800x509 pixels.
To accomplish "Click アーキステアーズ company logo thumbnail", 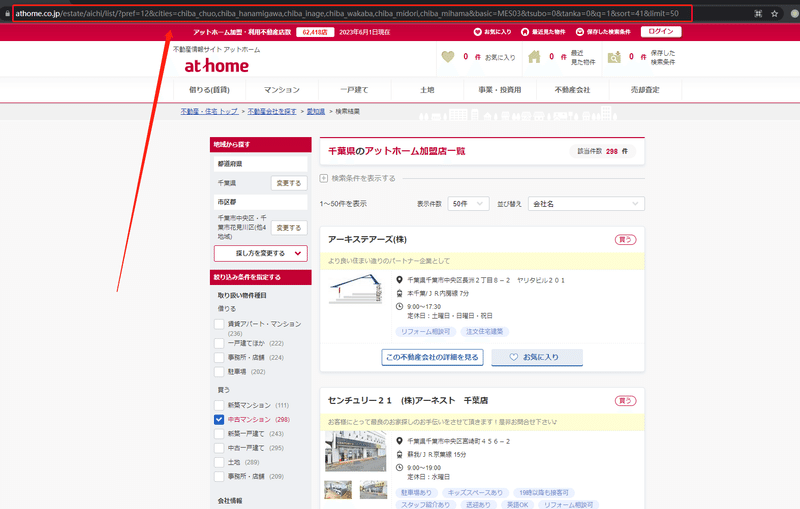I will pyautogui.click(x=356, y=289).
